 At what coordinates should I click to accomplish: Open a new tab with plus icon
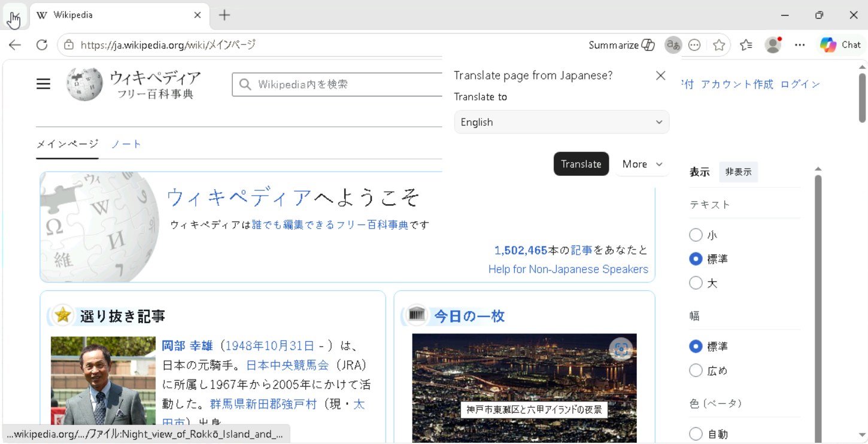tap(224, 15)
